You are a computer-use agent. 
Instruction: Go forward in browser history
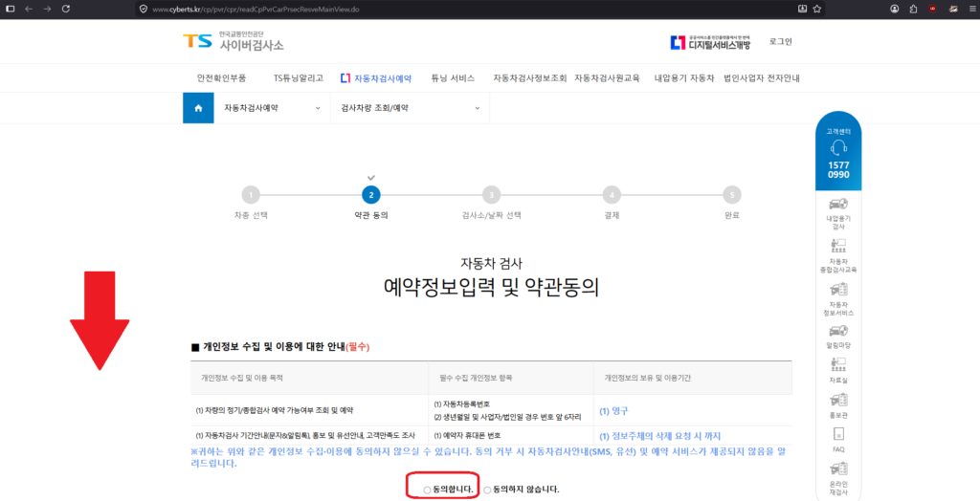[x=47, y=10]
